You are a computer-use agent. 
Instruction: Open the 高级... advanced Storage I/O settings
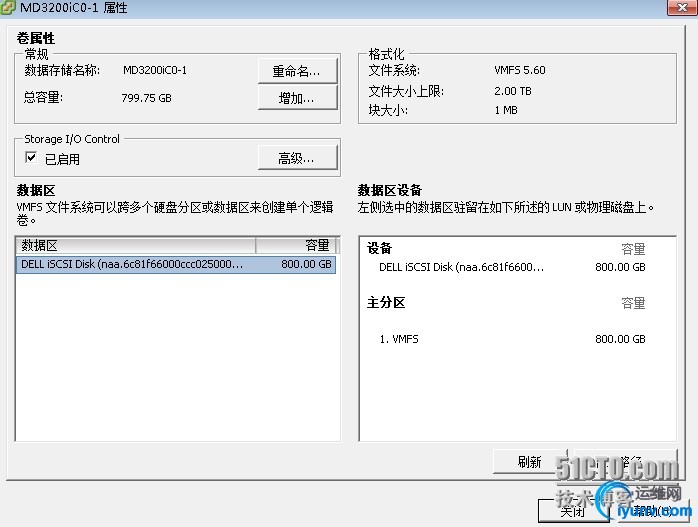click(x=297, y=158)
